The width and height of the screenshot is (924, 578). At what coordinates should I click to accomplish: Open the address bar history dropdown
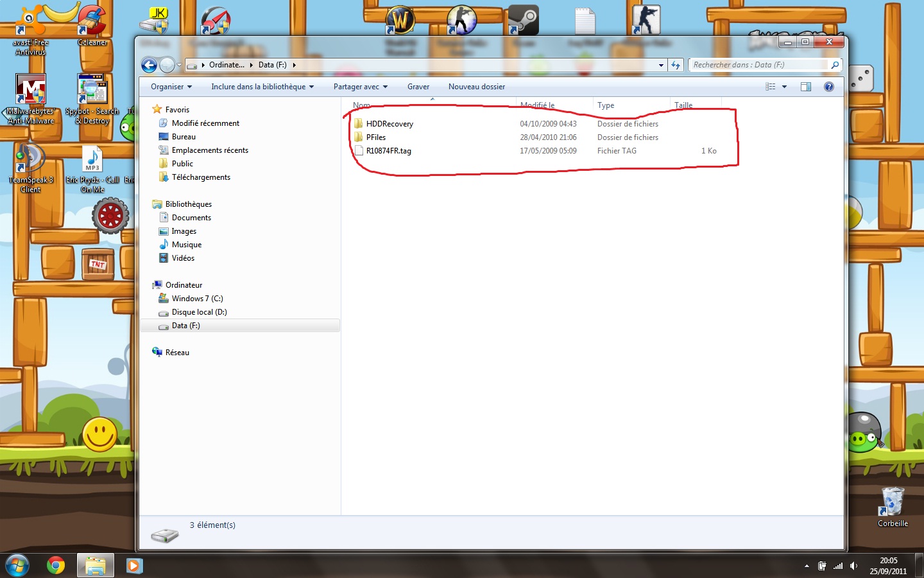click(661, 65)
